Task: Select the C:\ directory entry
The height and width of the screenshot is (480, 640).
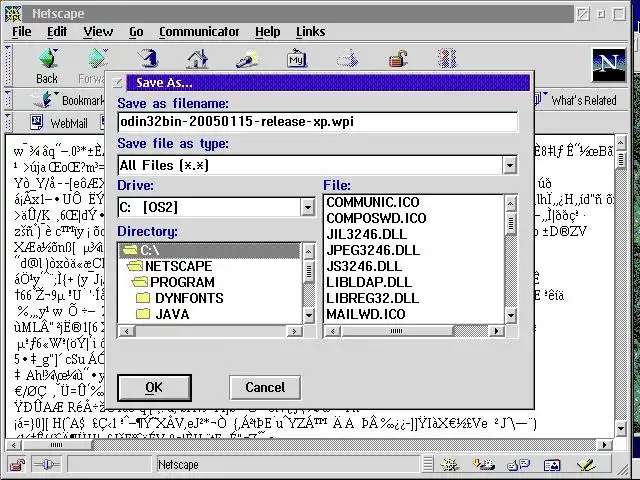Action: point(210,250)
